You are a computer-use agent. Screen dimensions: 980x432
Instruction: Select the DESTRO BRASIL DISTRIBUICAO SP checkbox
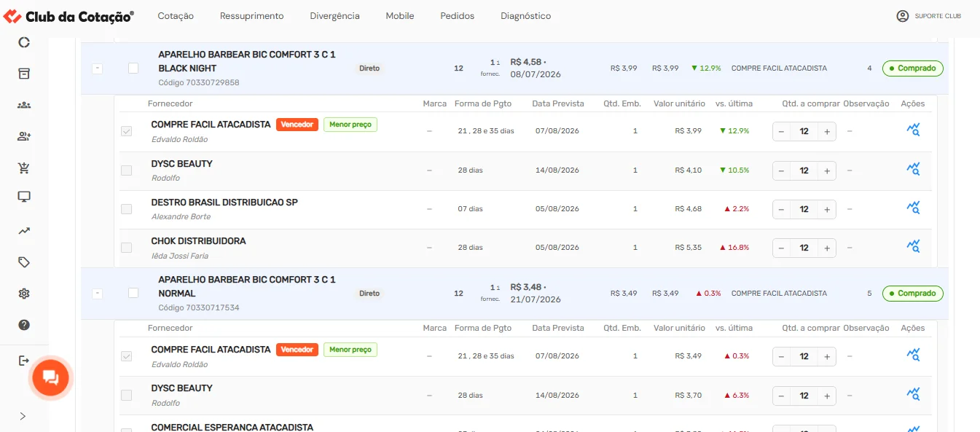pyautogui.click(x=127, y=209)
